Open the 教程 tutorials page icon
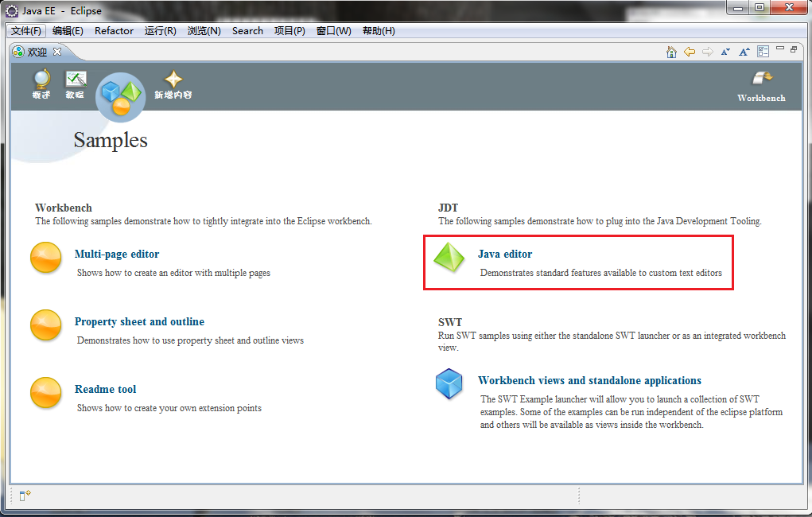 click(x=76, y=80)
